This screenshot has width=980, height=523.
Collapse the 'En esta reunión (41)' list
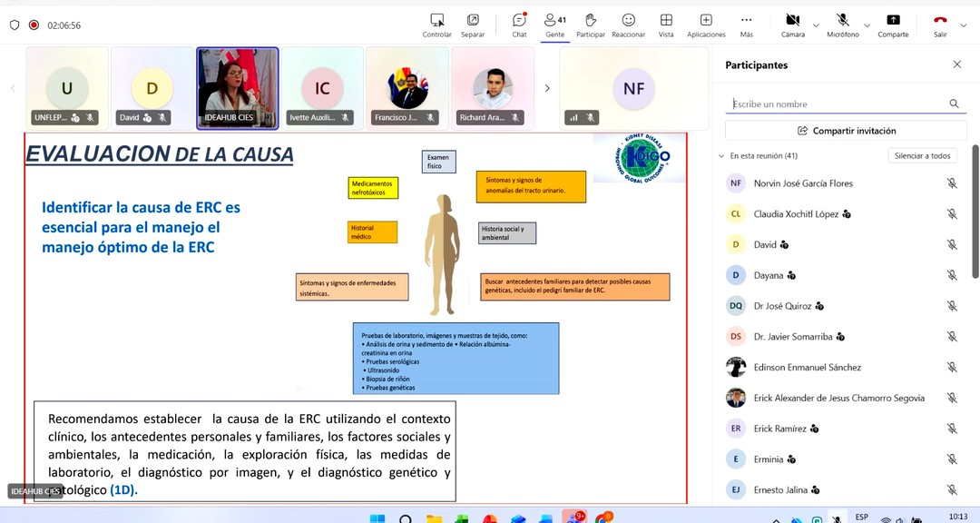click(722, 156)
